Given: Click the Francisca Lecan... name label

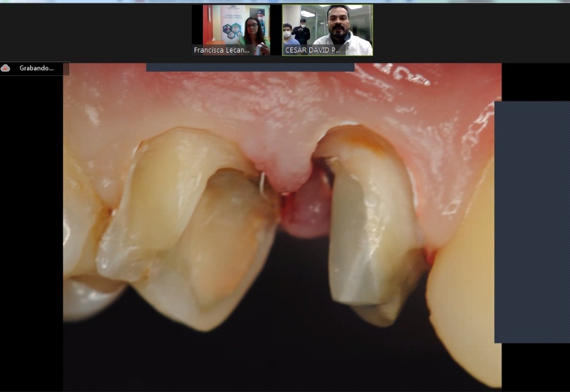Looking at the screenshot, I should click(x=221, y=51).
